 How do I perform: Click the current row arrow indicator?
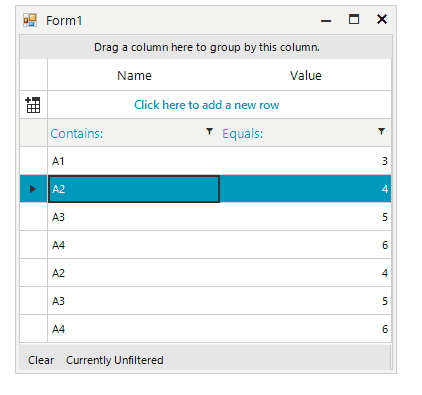tap(33, 189)
